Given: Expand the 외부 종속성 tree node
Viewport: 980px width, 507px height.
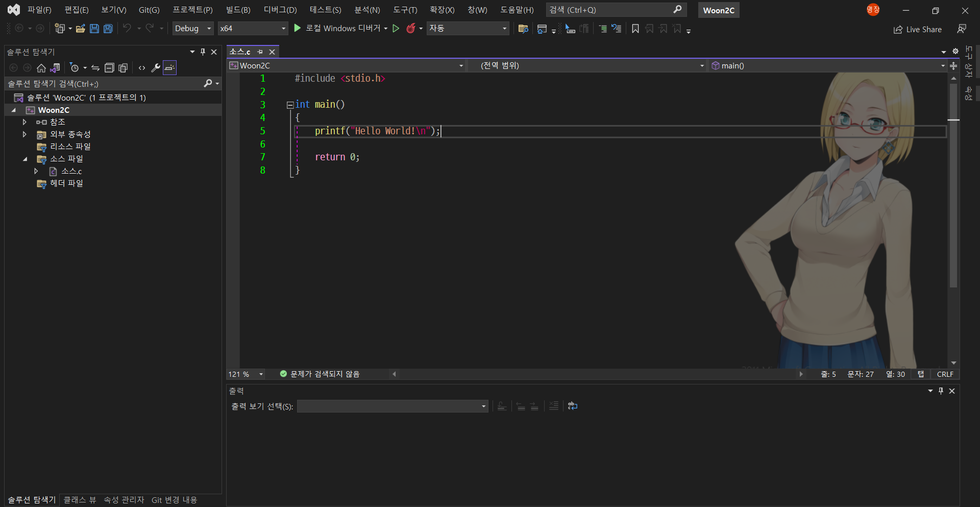Looking at the screenshot, I should (x=24, y=134).
